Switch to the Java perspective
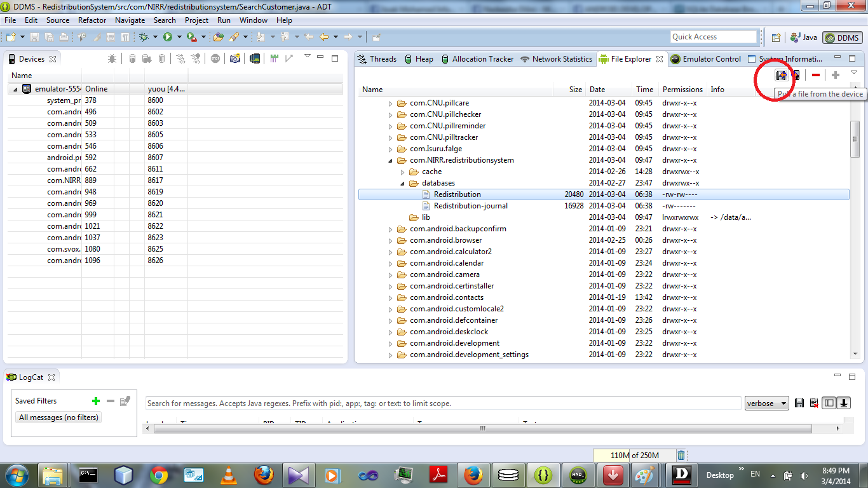 (803, 37)
